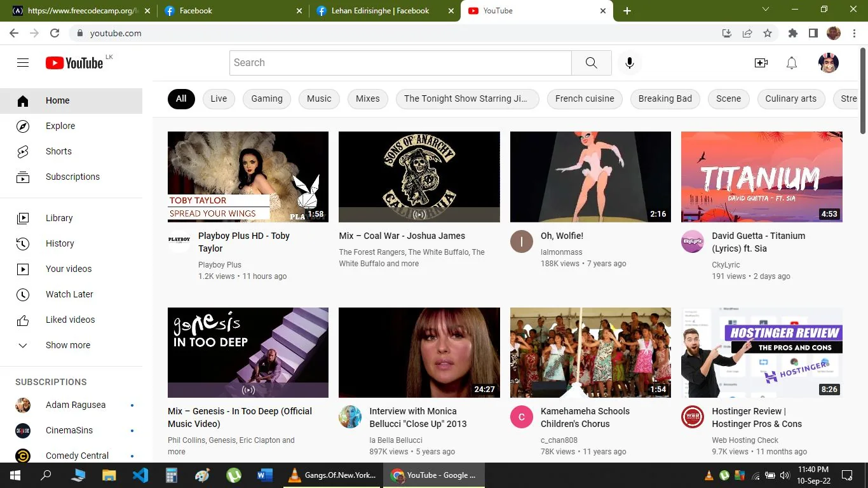The image size is (868, 488).
Task: Click the YouTube search input field
Action: coord(400,63)
